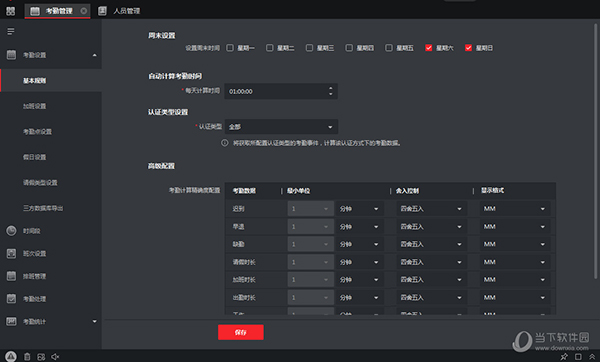Click the info icon under 认证类型
This screenshot has width=600, height=362.
pyautogui.click(x=225, y=143)
